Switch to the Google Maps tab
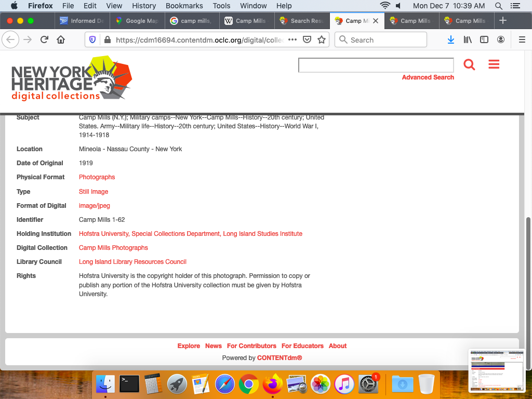The height and width of the screenshot is (399, 532). coord(137,21)
